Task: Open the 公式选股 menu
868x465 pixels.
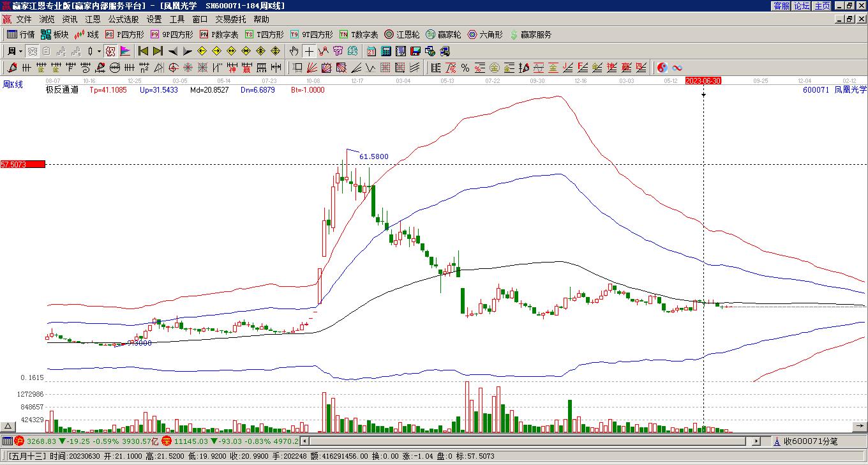Action: (x=123, y=20)
